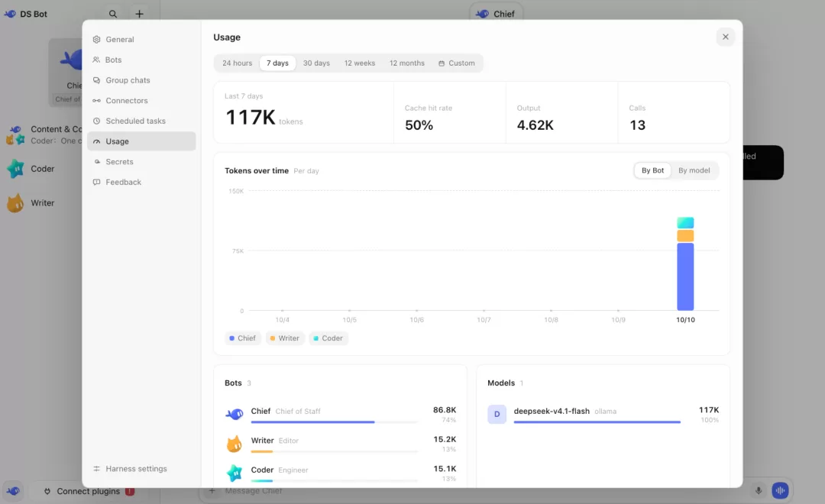The width and height of the screenshot is (825, 504).
Task: Click the 10/10 stacked bar's blue segment
Action: 685,276
